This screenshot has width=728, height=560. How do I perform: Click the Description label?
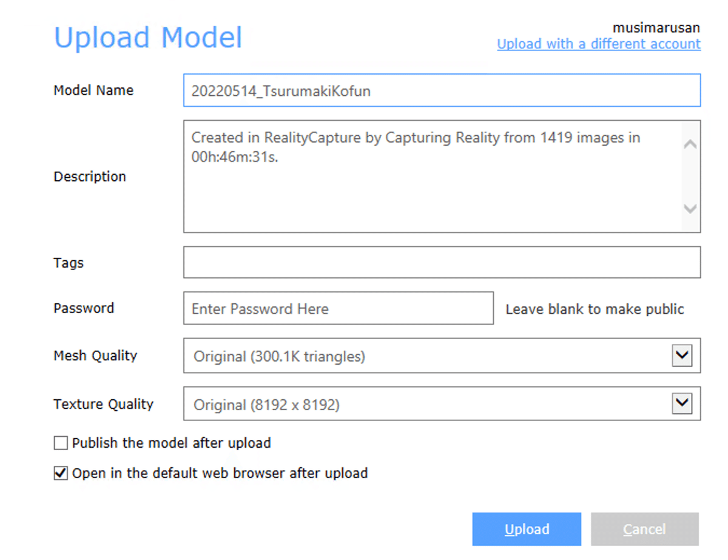tap(90, 177)
